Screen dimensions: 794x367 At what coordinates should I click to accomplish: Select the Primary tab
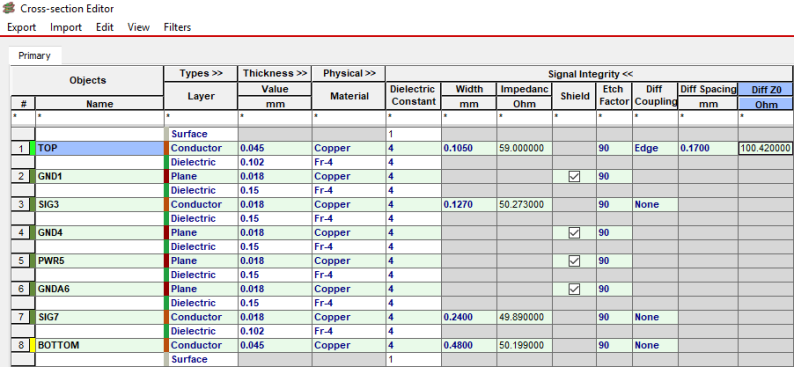[x=34, y=56]
